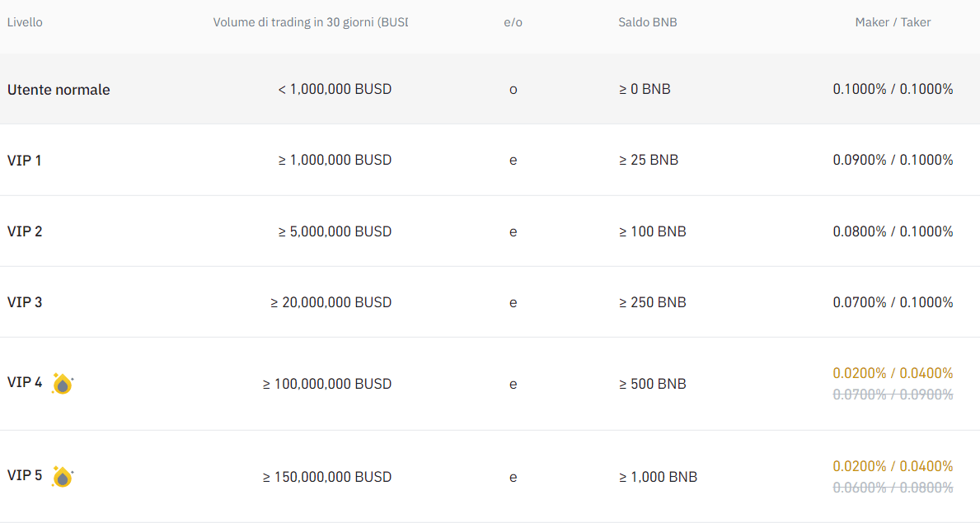The image size is (980, 523).
Task: Click the e/o column header
Action: tap(513, 22)
